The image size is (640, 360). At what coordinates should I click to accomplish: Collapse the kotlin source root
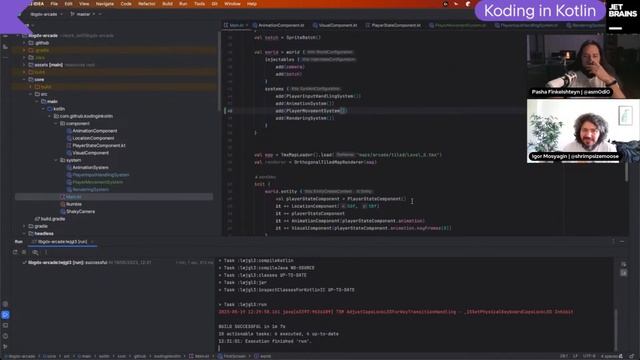(x=43, y=109)
